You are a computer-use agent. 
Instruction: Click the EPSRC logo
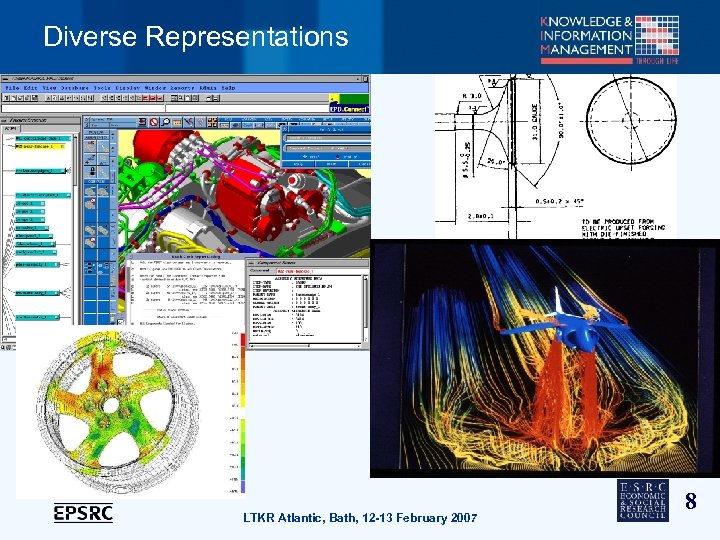(83, 513)
